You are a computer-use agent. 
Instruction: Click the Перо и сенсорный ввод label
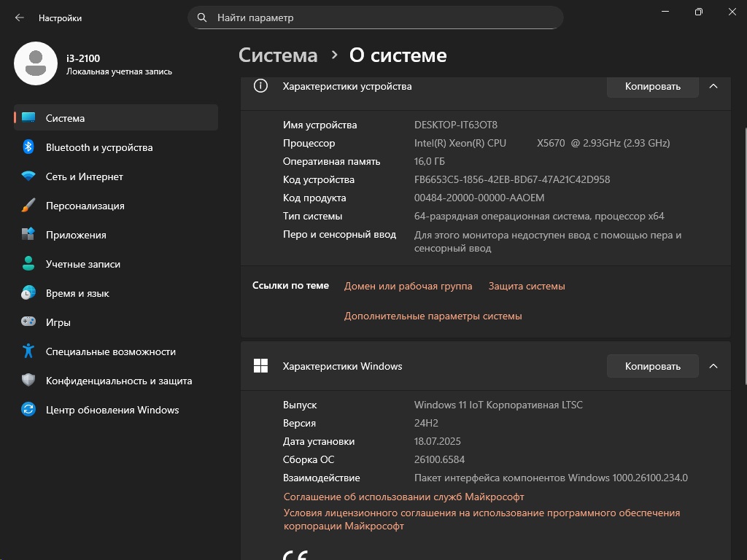(339, 234)
